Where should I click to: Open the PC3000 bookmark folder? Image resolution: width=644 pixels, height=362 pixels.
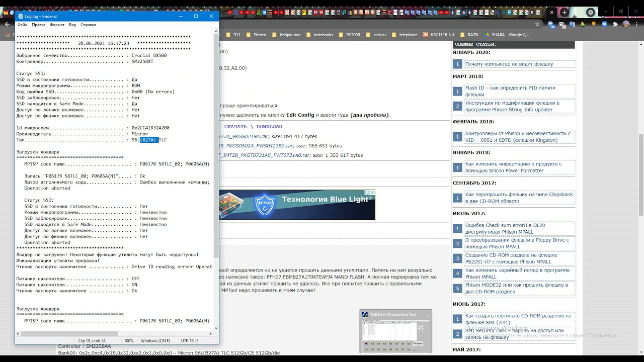point(349,35)
